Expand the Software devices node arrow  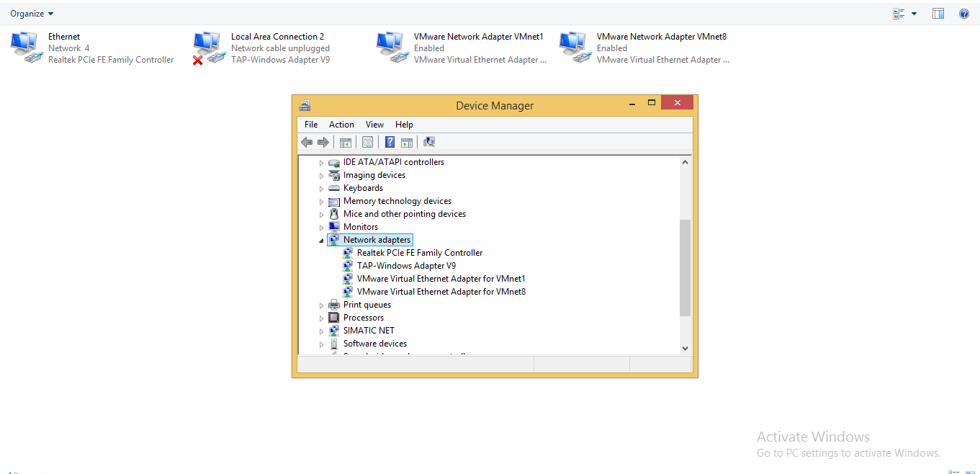click(321, 344)
